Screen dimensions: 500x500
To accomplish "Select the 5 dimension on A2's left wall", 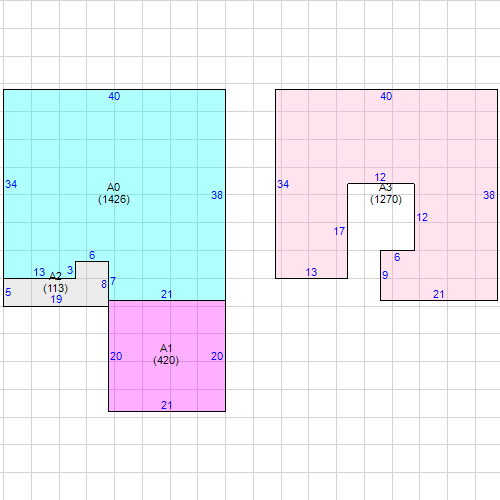I will pyautogui.click(x=8, y=292).
